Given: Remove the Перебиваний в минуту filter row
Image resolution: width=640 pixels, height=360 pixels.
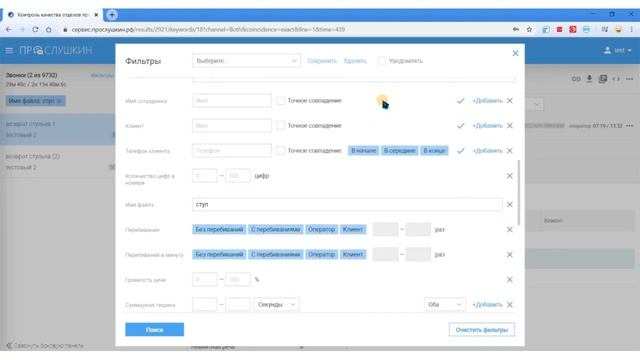Looking at the screenshot, I should [510, 255].
